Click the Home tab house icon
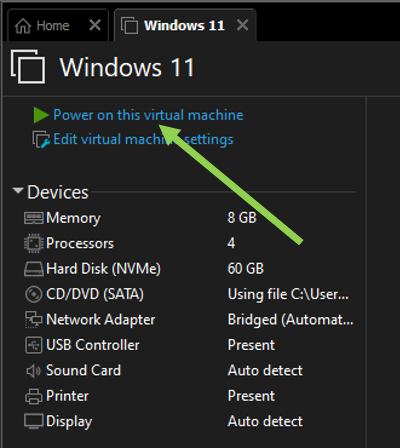400x448 pixels. 23,26
